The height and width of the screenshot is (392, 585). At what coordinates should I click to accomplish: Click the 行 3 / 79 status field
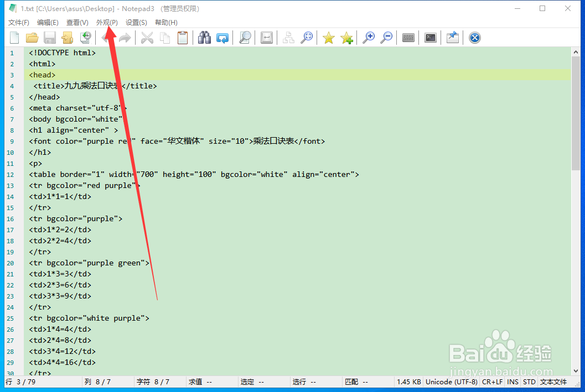[x=43, y=381]
